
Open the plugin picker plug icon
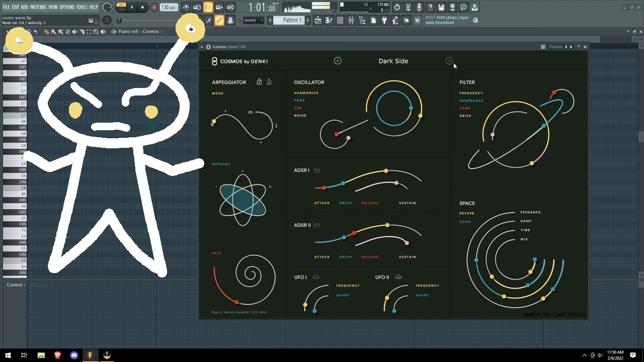coord(384,20)
